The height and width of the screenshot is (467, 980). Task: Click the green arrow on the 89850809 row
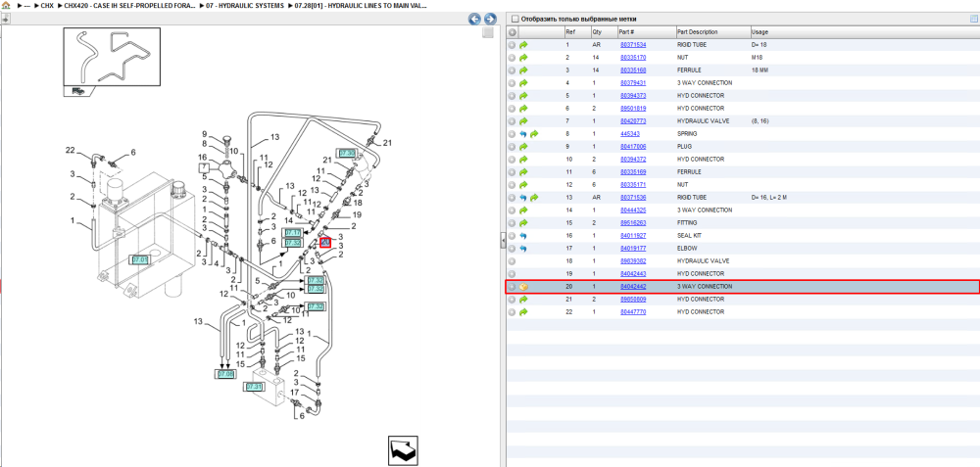(x=523, y=299)
